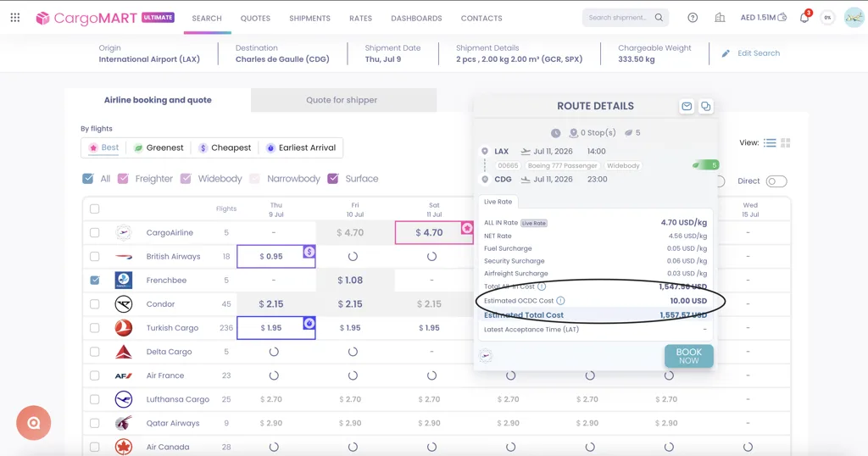Click the Lufthansa Cargo logo
868x456 pixels.
click(124, 399)
